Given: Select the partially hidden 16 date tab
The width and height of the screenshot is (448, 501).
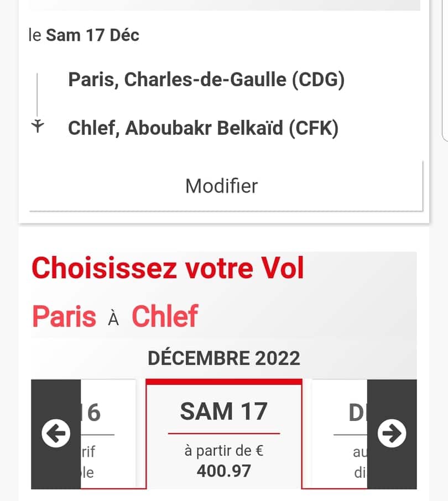Looking at the screenshot, I should point(108,434).
